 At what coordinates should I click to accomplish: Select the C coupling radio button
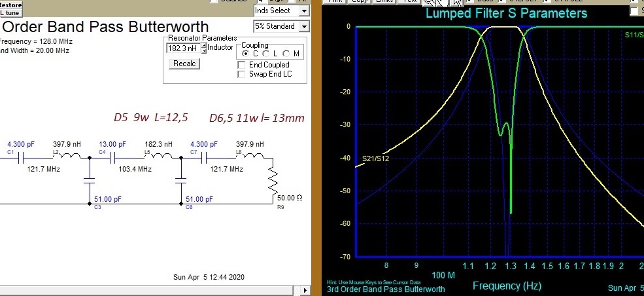(x=246, y=54)
